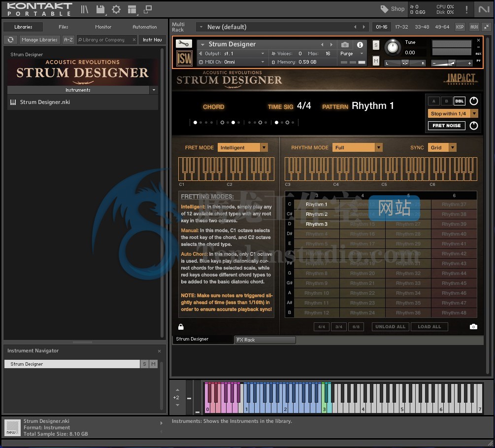Click the rack minimize arrows icon
The width and height of the screenshot is (495, 448).
tap(487, 27)
